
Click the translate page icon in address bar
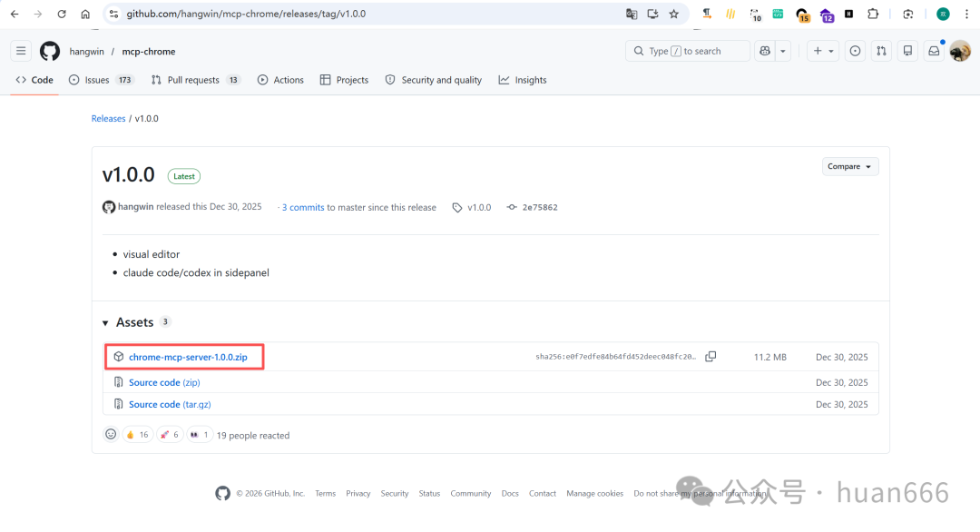point(632,14)
